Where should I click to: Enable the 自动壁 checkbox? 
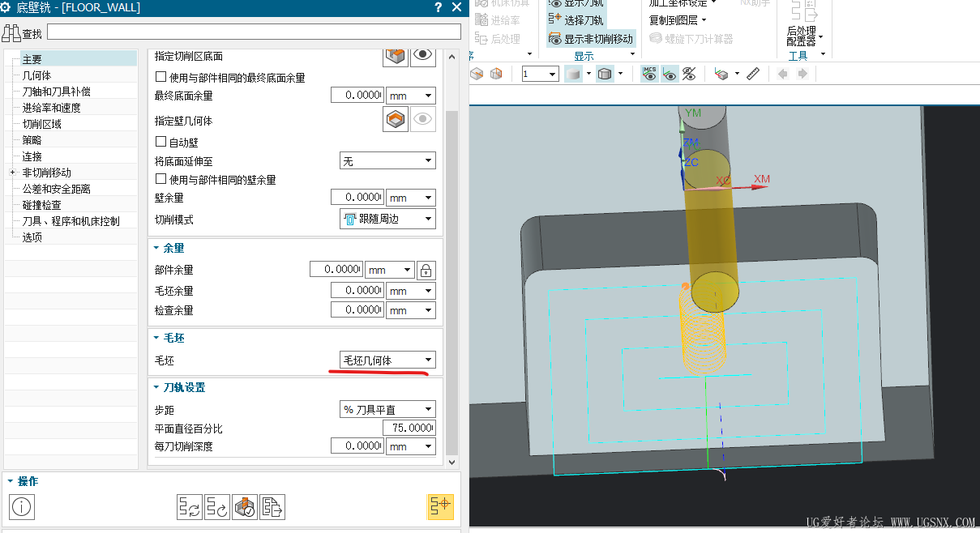[160, 142]
